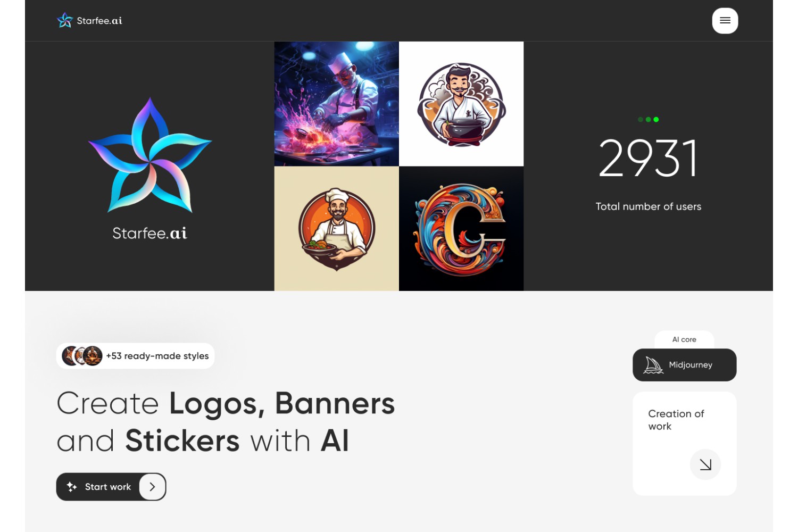
Task: Click the Start work button
Action: click(111, 487)
